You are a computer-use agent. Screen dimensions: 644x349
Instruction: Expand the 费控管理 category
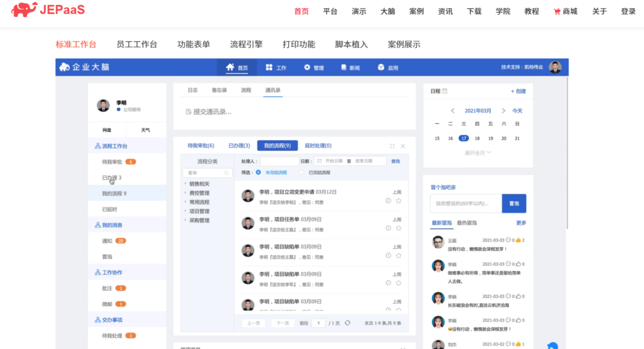pos(186,192)
